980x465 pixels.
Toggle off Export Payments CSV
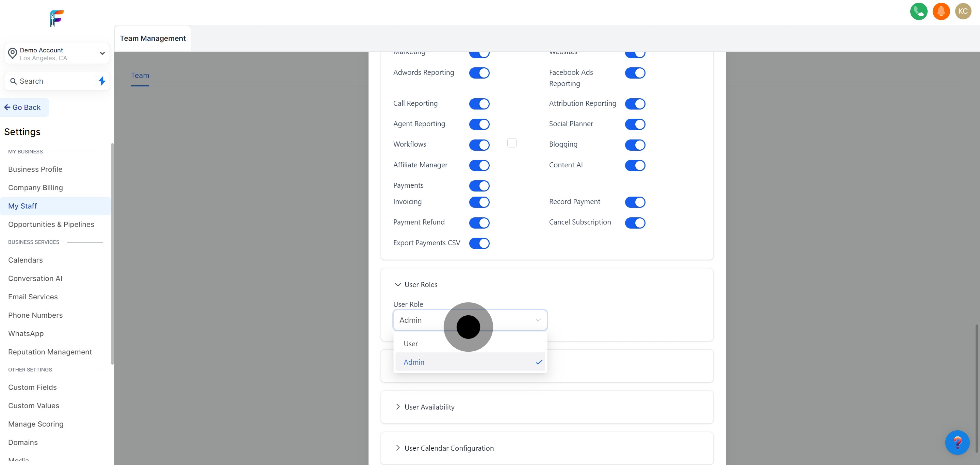[479, 243]
